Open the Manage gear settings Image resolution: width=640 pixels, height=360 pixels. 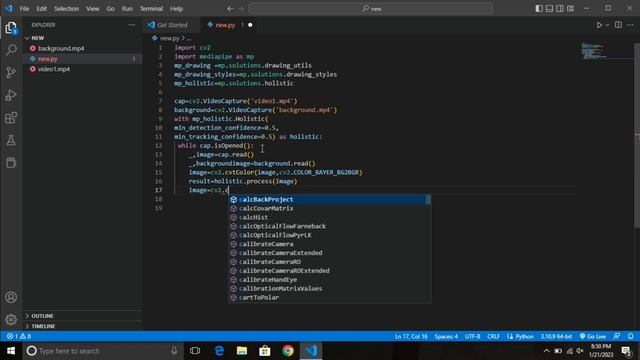[x=11, y=319]
